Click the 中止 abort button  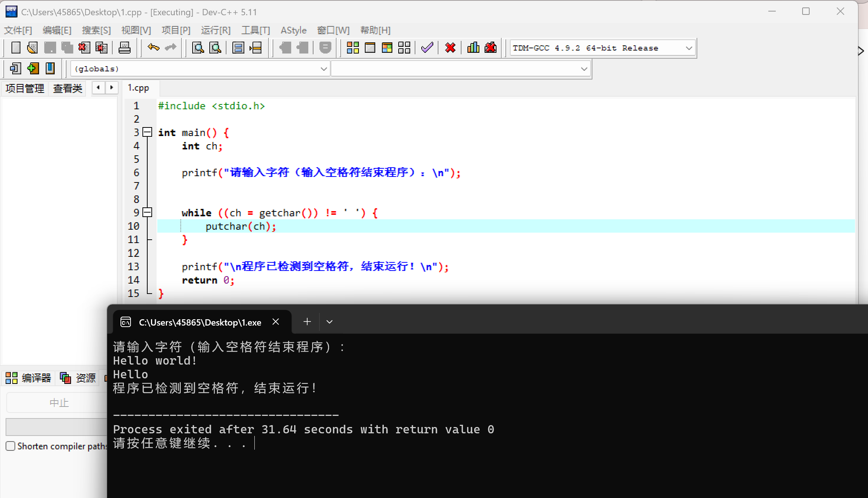59,402
